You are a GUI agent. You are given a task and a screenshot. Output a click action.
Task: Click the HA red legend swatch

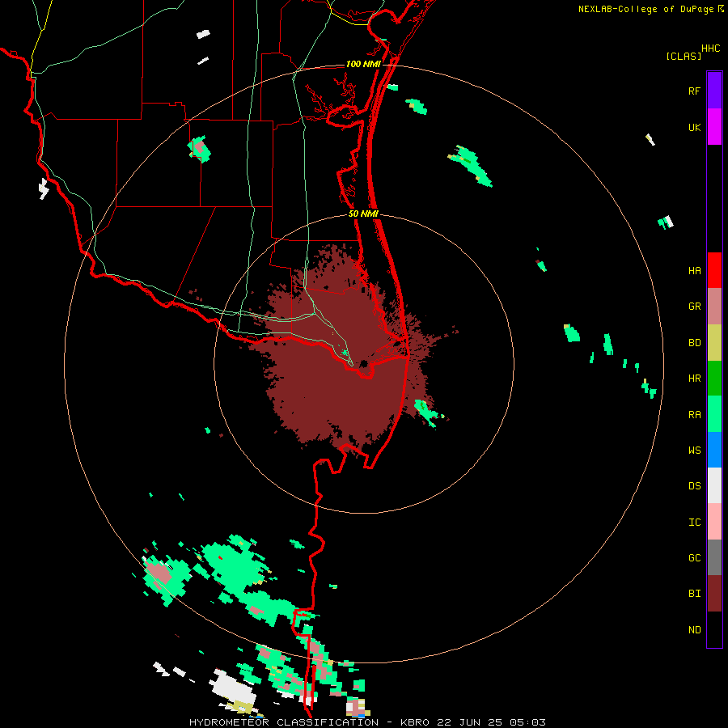pos(714,270)
